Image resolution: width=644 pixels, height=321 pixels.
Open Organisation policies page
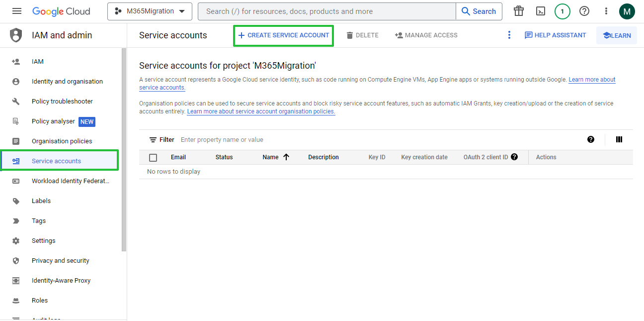pos(62,141)
